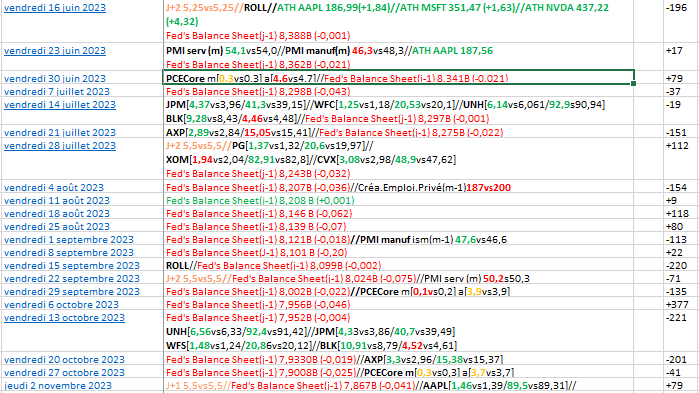This screenshot has width=699, height=393.
Task: Select the vendredi 25 août 2023 date cell
Action: [82, 226]
